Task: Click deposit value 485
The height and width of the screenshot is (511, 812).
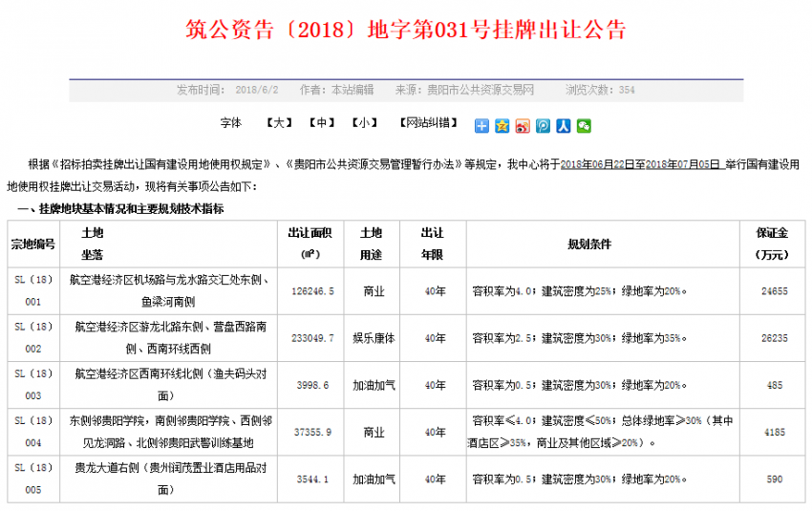Action: tap(774, 386)
